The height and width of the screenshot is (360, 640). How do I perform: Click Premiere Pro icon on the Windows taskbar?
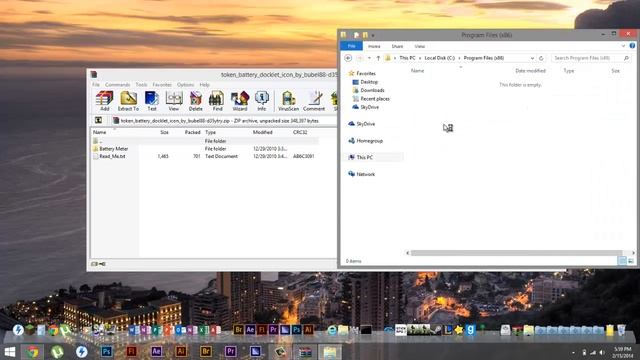click(x=231, y=351)
